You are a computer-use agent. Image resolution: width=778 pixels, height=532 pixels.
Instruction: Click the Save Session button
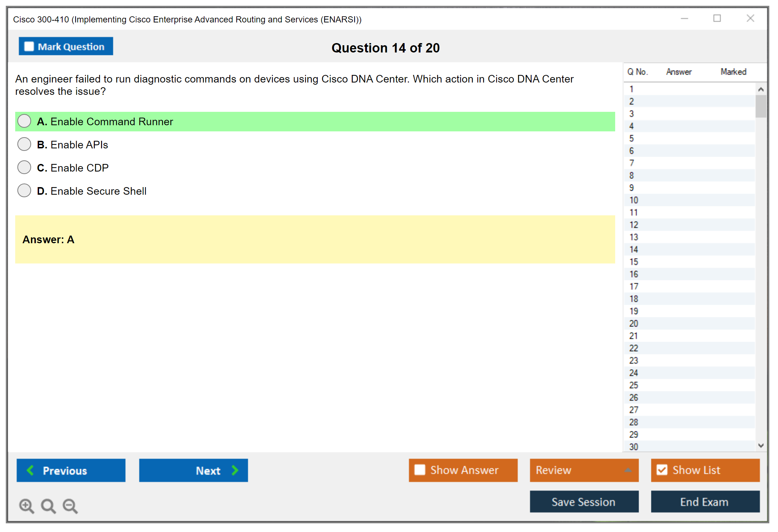(x=584, y=502)
